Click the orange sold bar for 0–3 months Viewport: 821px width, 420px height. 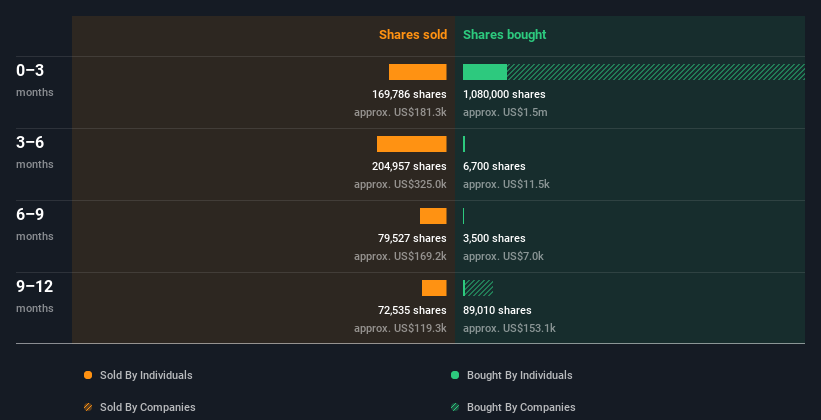(418, 72)
